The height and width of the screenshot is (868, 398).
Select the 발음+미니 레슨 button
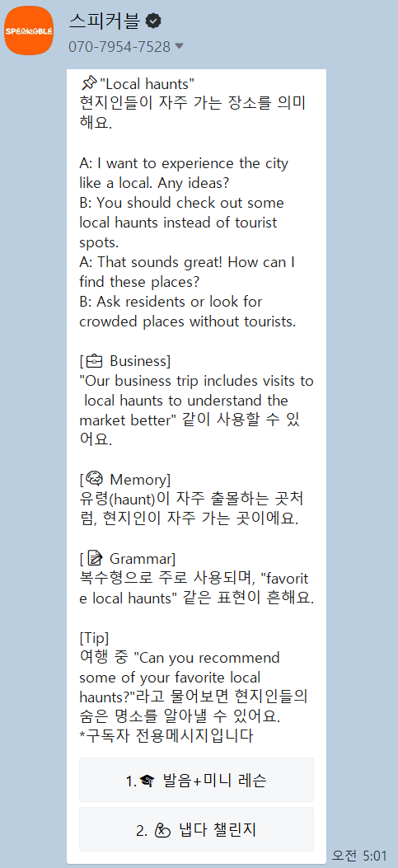pyautogui.click(x=196, y=781)
